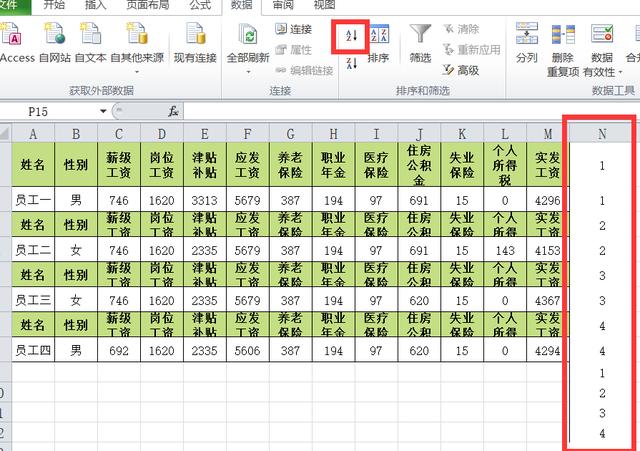
Task: Select cell with value 3313
Action: (x=204, y=200)
